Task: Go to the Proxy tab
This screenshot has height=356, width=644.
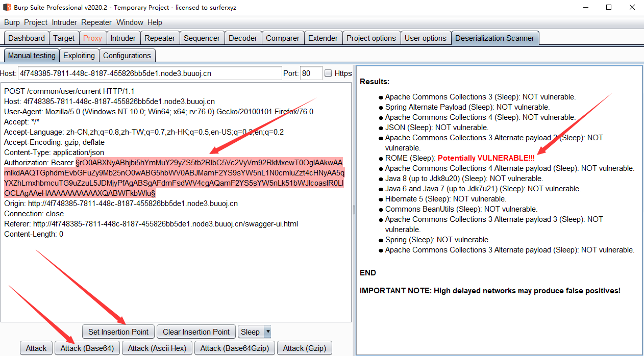Action: click(93, 38)
